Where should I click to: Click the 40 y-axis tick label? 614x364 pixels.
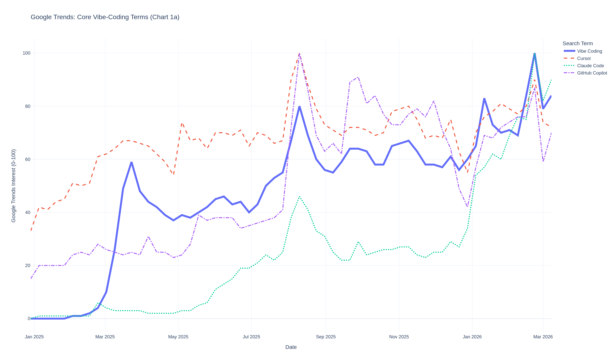pos(27,212)
